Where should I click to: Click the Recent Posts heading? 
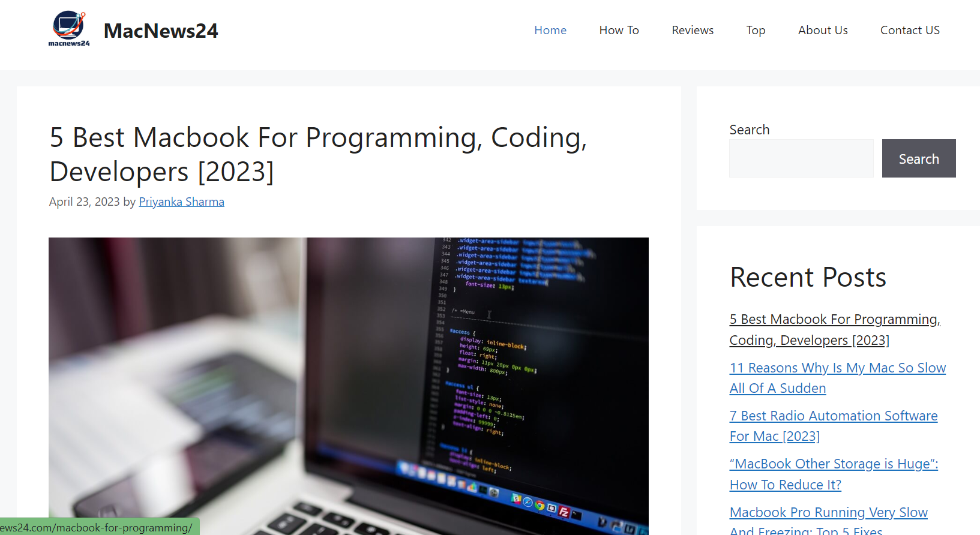[808, 277]
